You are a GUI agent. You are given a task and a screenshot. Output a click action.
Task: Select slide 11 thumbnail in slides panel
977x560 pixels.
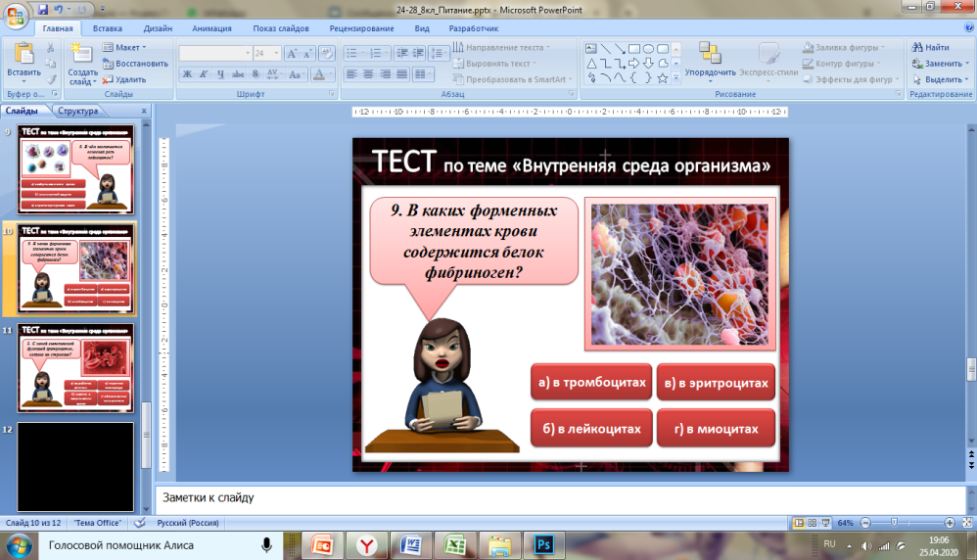click(76, 367)
